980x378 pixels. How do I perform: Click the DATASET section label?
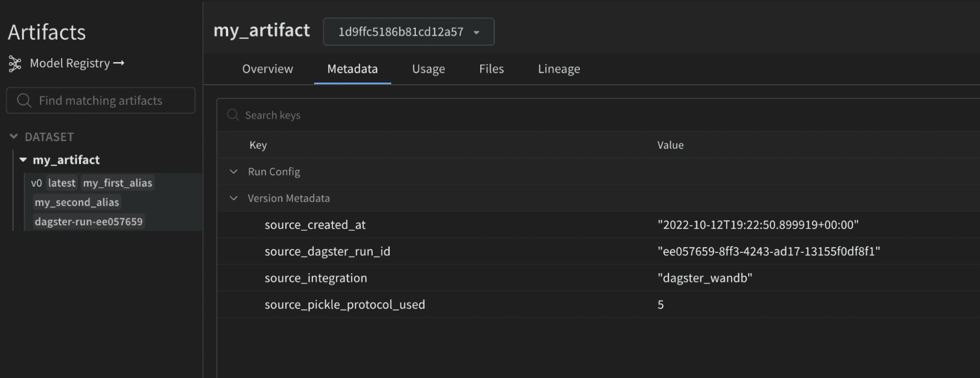point(49,137)
